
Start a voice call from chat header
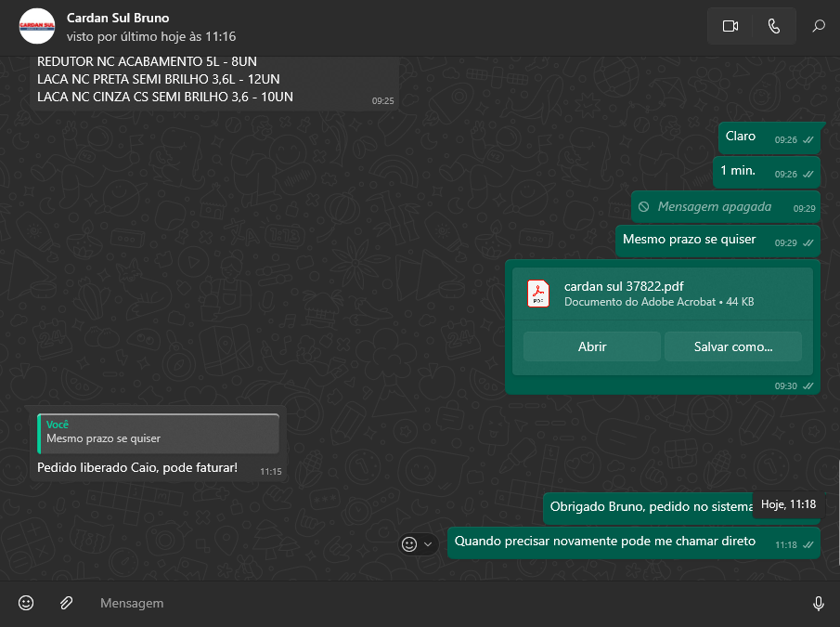pyautogui.click(x=774, y=26)
